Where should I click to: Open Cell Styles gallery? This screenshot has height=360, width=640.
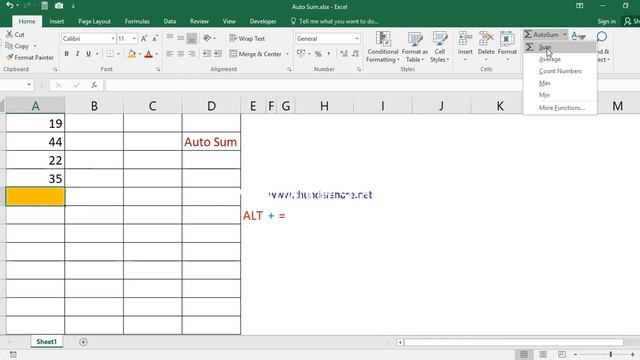click(440, 47)
